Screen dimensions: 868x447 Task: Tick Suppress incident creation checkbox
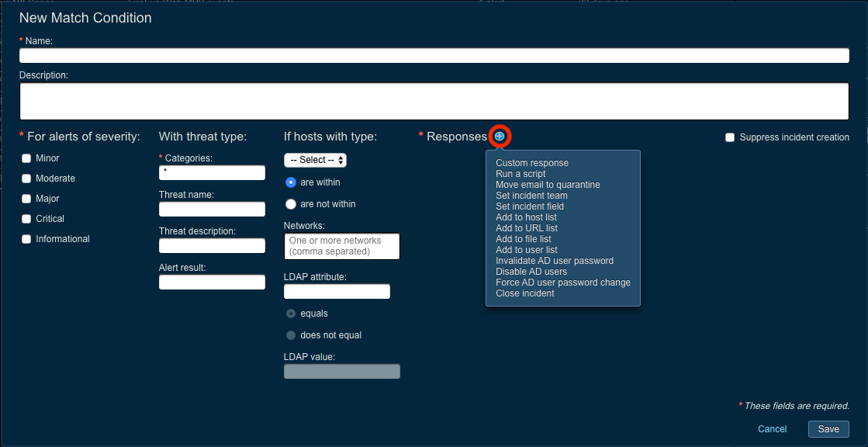pos(729,137)
